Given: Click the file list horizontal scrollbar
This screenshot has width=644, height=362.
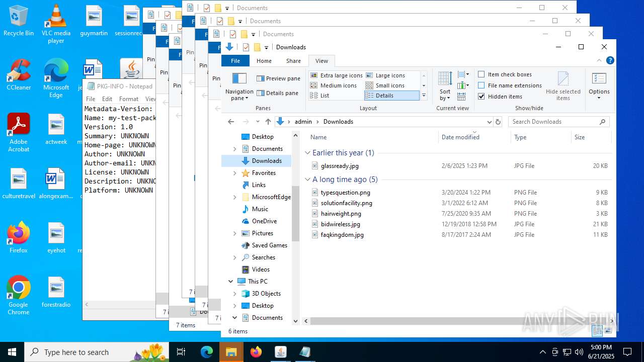Looking at the screenshot, I should click(458, 321).
